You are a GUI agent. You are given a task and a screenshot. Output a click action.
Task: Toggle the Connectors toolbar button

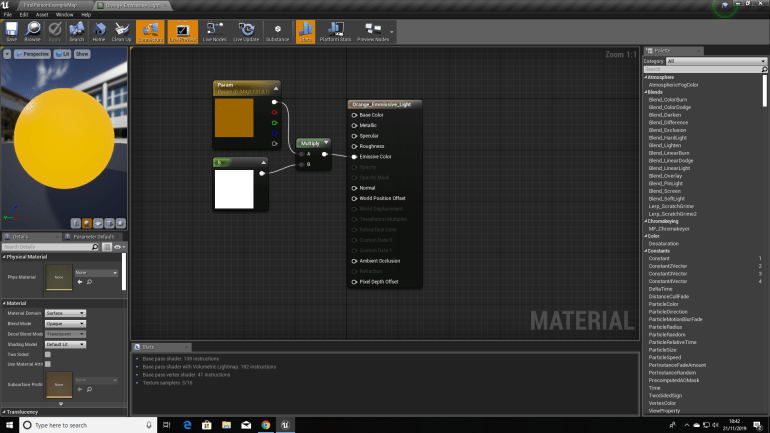click(x=150, y=32)
